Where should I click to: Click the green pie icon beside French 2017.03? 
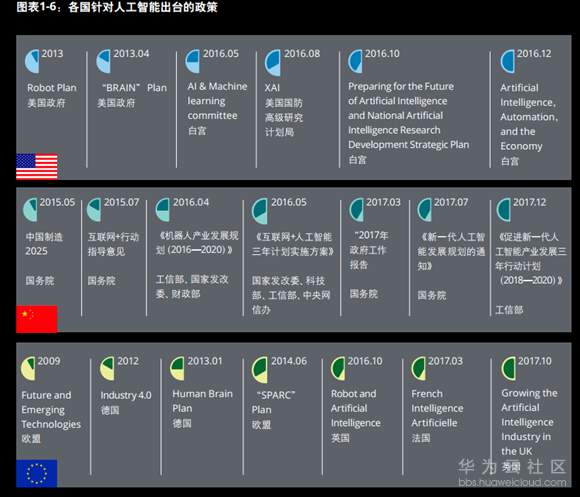(x=419, y=368)
